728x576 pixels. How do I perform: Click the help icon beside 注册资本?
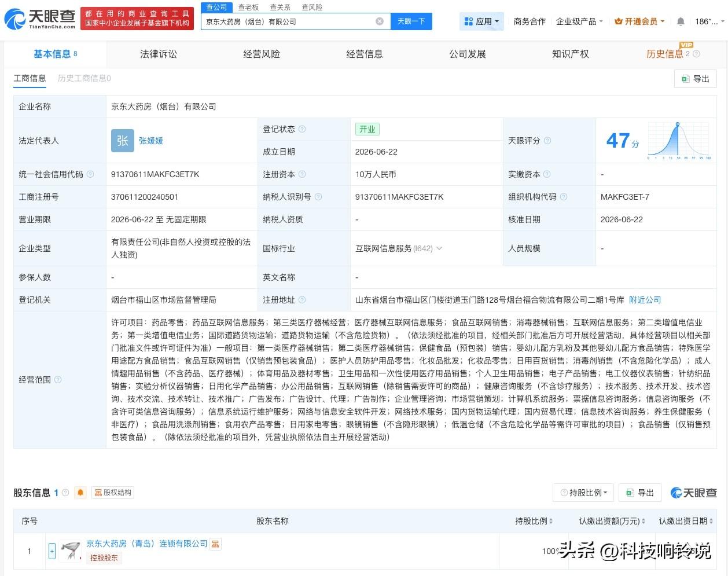[x=302, y=174]
